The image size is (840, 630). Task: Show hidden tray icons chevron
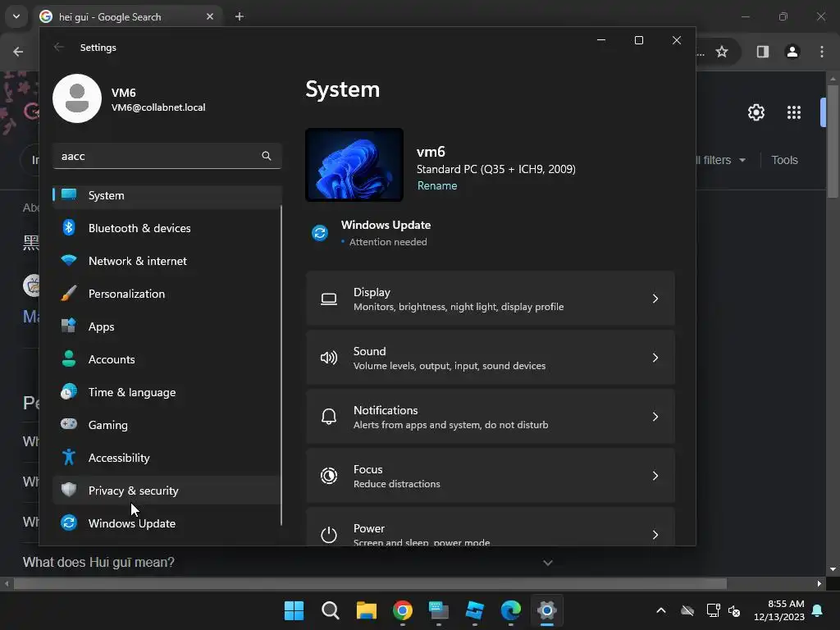pyautogui.click(x=661, y=610)
